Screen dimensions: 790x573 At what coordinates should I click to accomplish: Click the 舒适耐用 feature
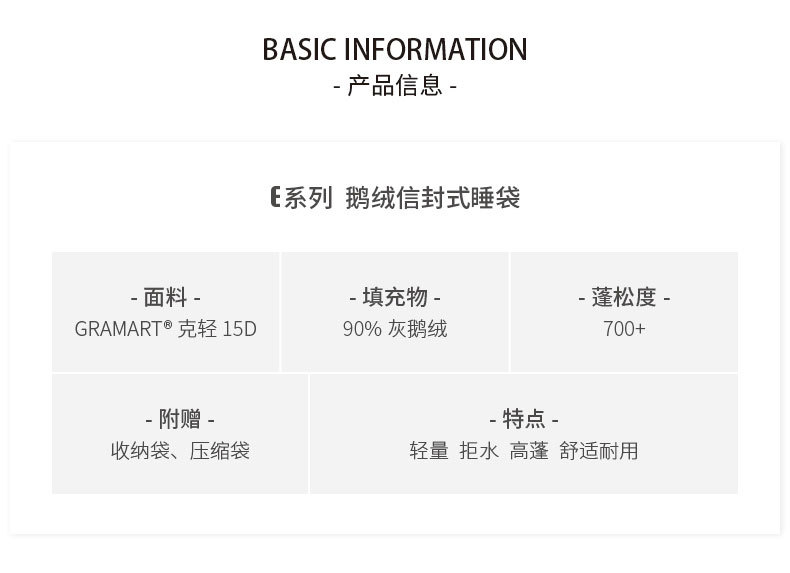[599, 451]
